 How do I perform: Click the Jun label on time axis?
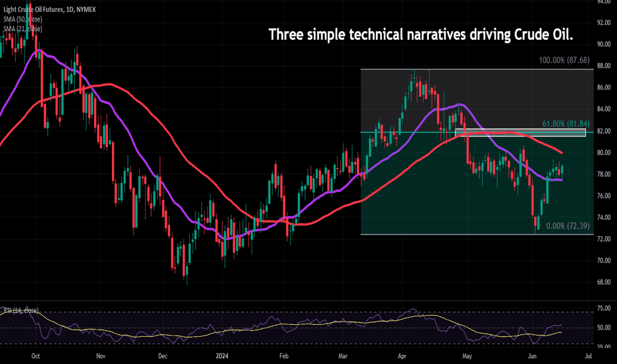tap(532, 356)
